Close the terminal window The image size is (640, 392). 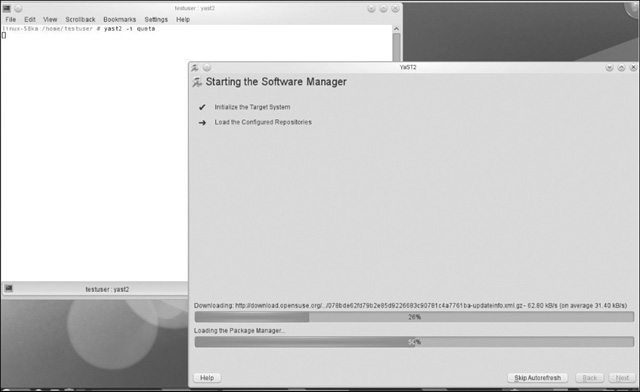(x=395, y=8)
